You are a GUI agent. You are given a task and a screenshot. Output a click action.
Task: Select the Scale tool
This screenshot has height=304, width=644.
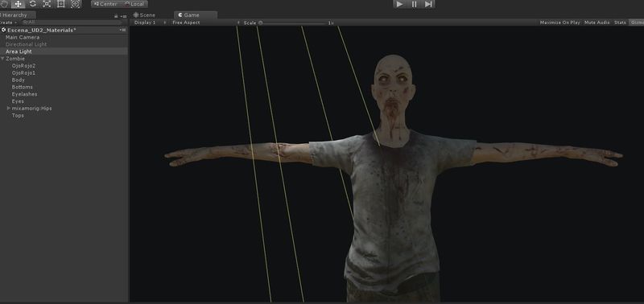click(x=47, y=4)
